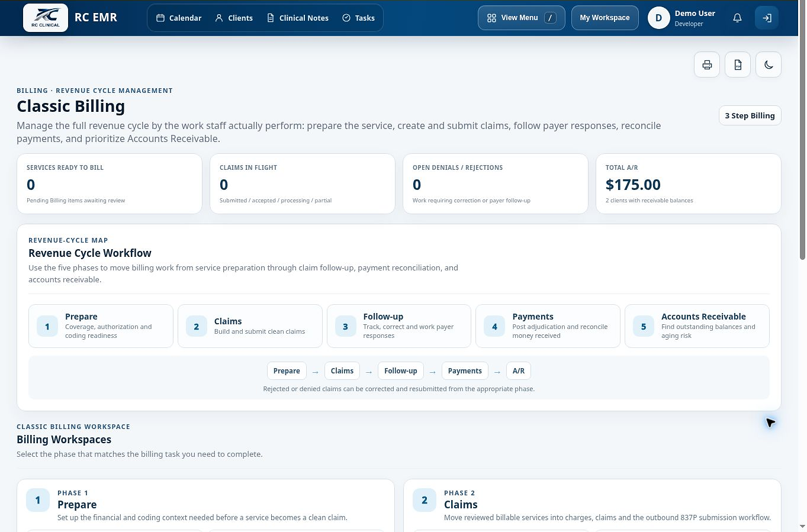Open workflow phase 3 Follow-up
The height and width of the screenshot is (532, 807).
[x=399, y=326]
